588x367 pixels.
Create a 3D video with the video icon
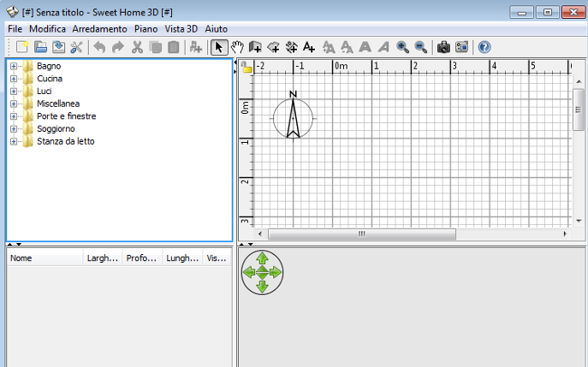[462, 47]
